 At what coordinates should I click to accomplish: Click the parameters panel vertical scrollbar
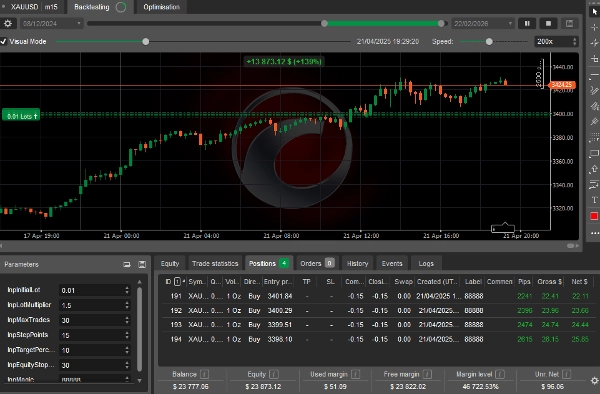click(x=140, y=329)
